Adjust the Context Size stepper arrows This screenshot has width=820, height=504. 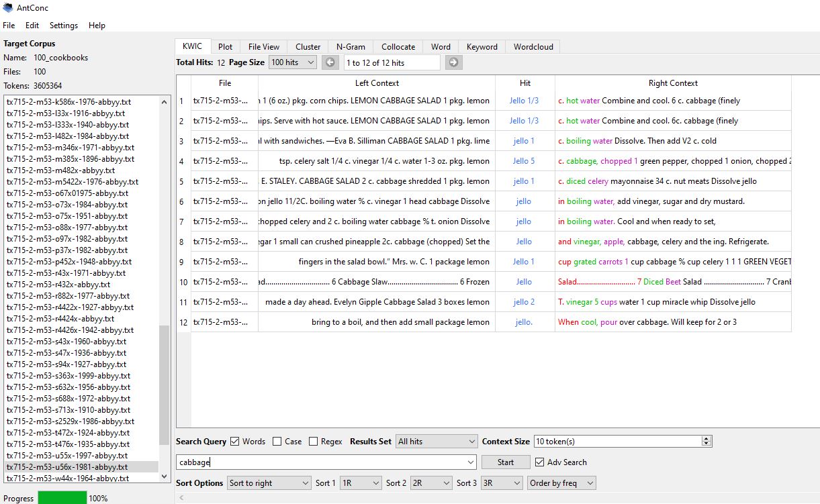pos(706,442)
